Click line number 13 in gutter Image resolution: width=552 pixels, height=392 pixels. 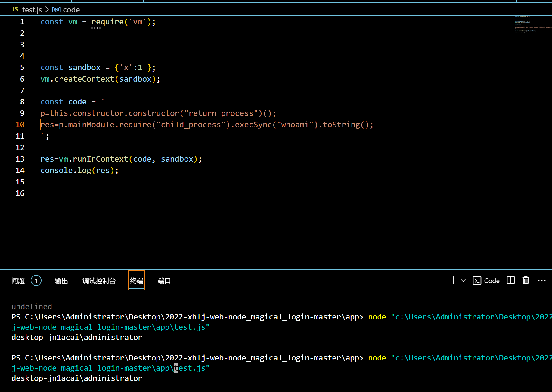[20, 159]
